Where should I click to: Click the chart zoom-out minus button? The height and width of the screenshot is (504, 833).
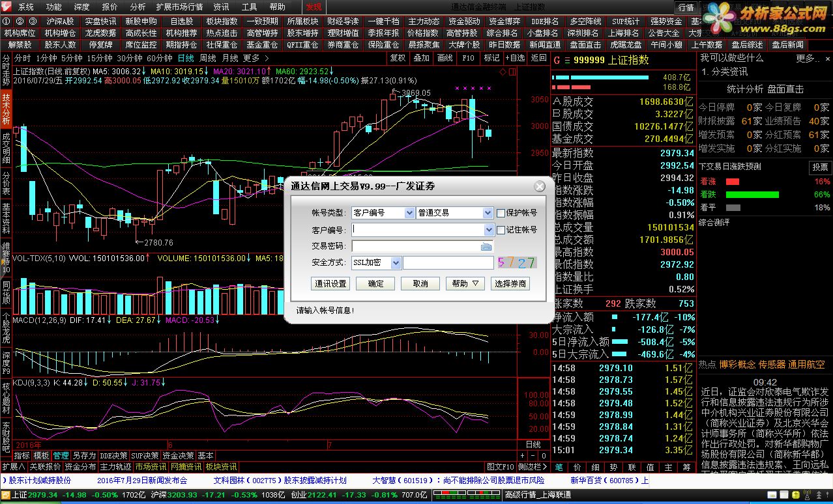click(533, 456)
